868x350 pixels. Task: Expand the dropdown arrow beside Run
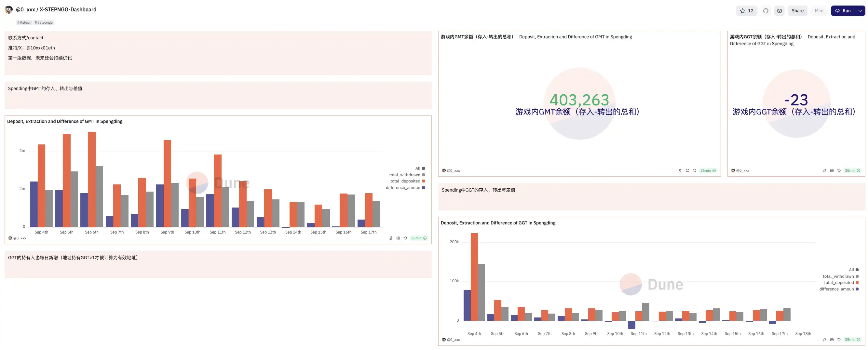click(x=860, y=11)
